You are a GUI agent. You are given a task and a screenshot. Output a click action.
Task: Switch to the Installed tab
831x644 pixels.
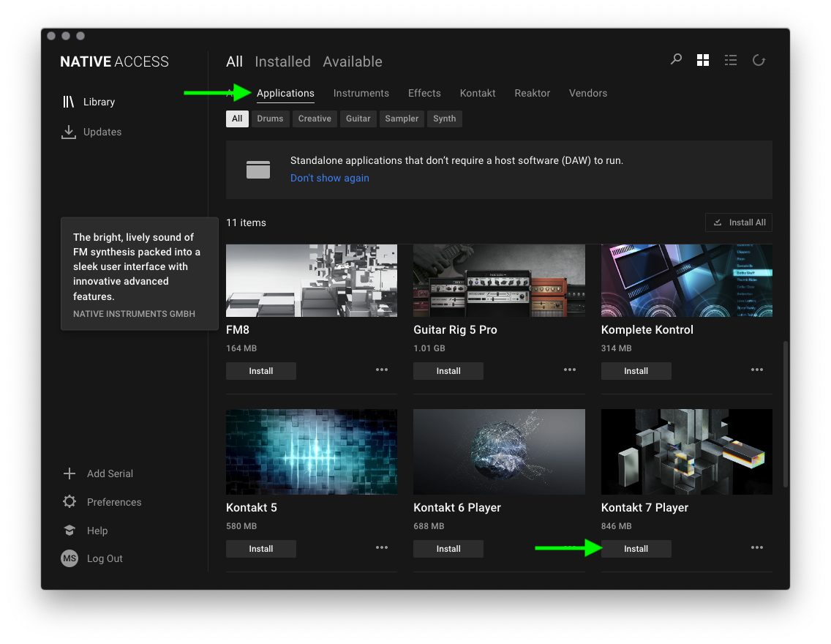[282, 61]
